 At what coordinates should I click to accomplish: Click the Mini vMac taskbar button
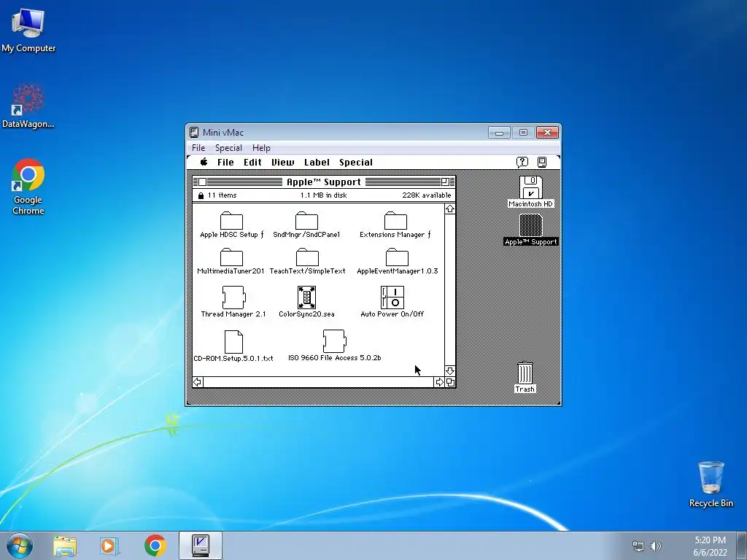(201, 545)
